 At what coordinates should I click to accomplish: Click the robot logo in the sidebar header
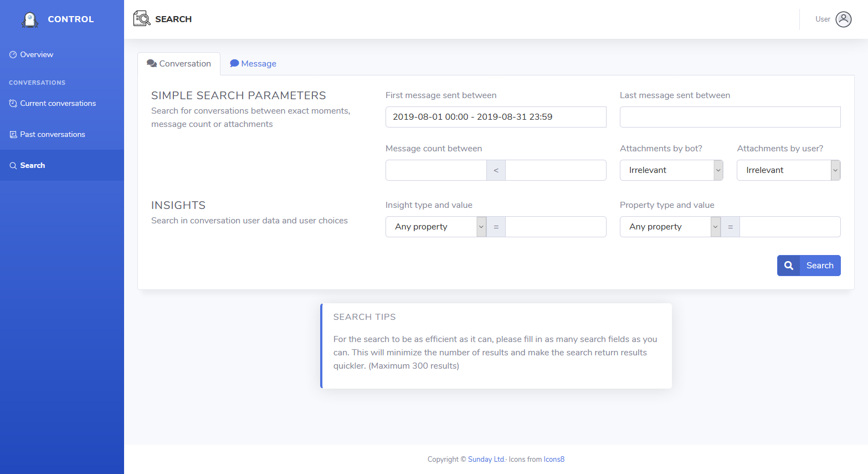(30, 20)
